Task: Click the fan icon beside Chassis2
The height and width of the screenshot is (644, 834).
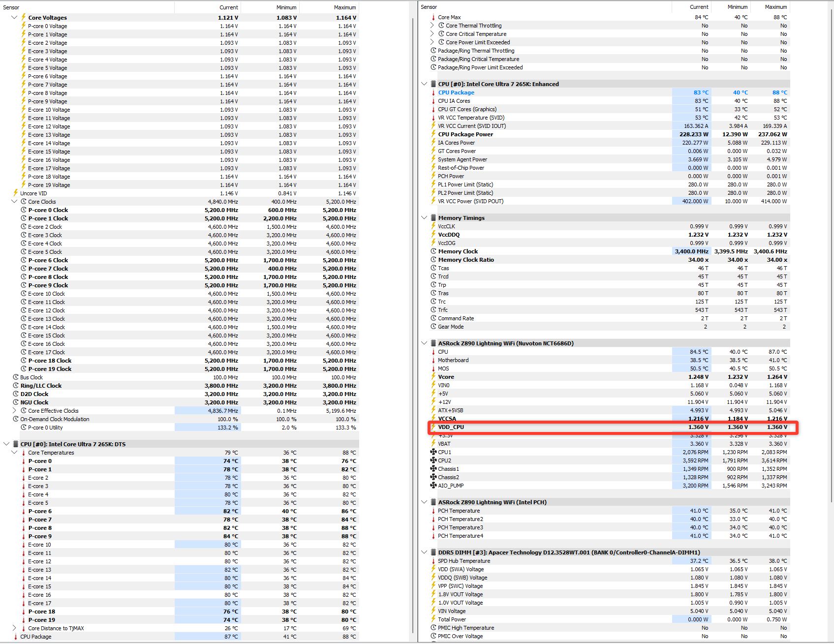Action: click(433, 477)
